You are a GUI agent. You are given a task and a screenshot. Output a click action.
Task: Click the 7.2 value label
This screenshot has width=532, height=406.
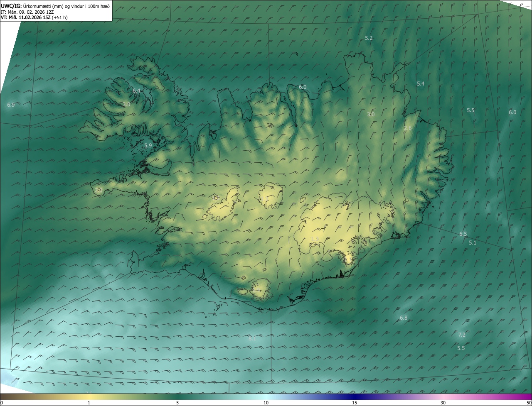[x=462, y=335]
